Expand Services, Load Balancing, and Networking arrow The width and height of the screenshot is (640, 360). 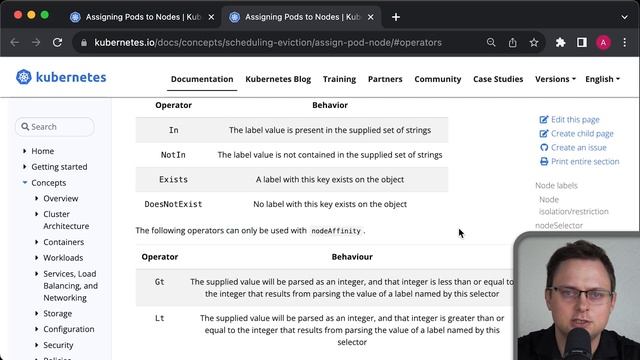(x=37, y=273)
